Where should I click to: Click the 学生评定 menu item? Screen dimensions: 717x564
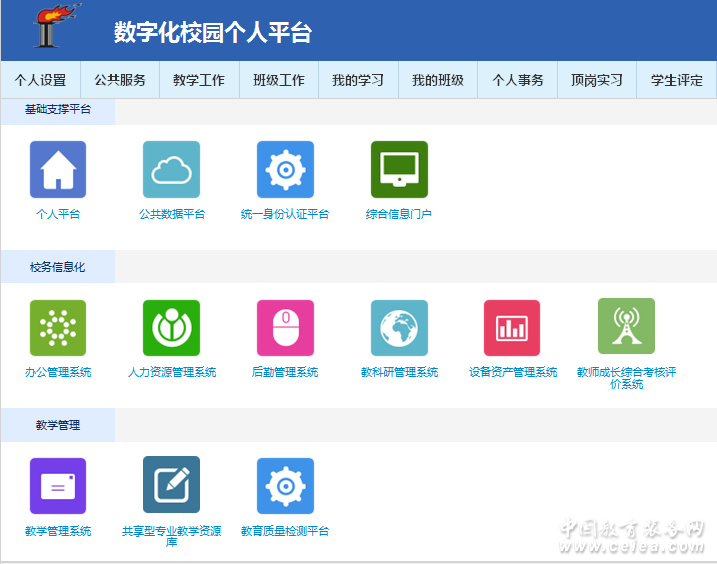point(677,80)
